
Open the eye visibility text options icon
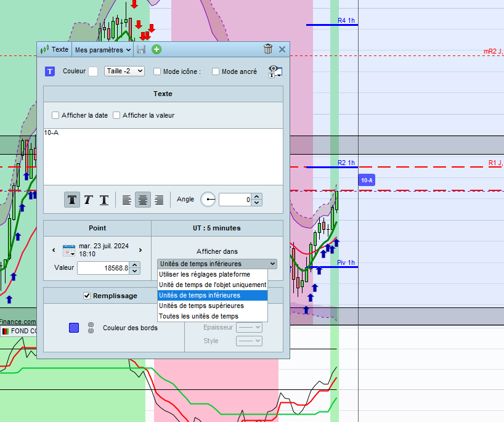pyautogui.click(x=275, y=71)
